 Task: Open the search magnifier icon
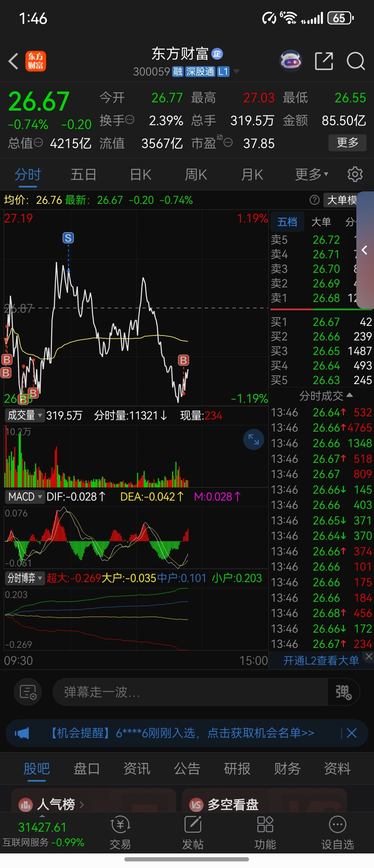tap(356, 61)
